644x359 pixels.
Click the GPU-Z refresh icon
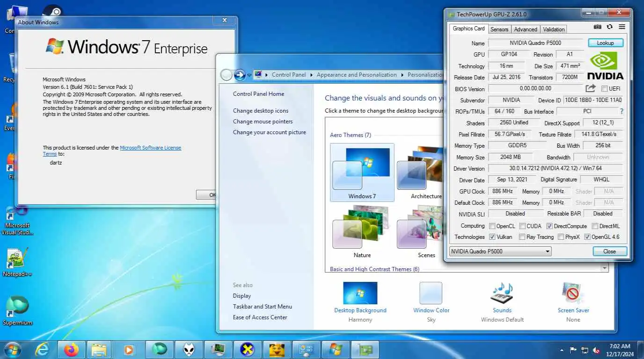click(609, 27)
